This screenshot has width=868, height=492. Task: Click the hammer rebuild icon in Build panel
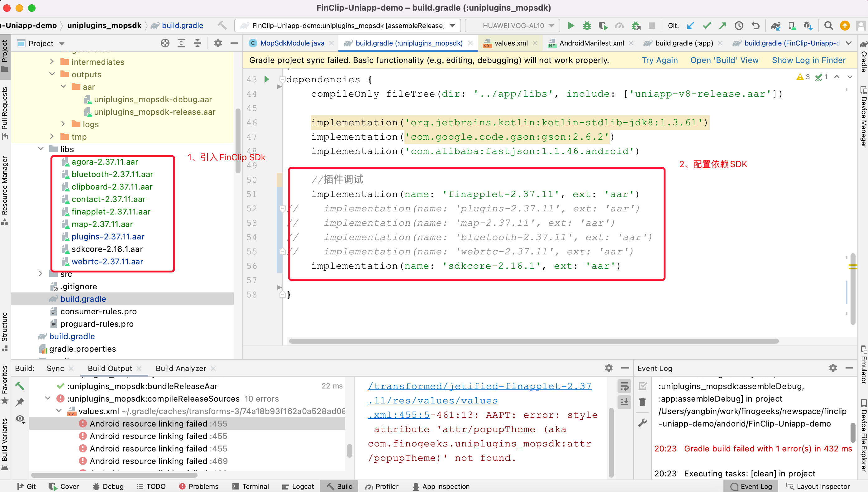click(20, 386)
